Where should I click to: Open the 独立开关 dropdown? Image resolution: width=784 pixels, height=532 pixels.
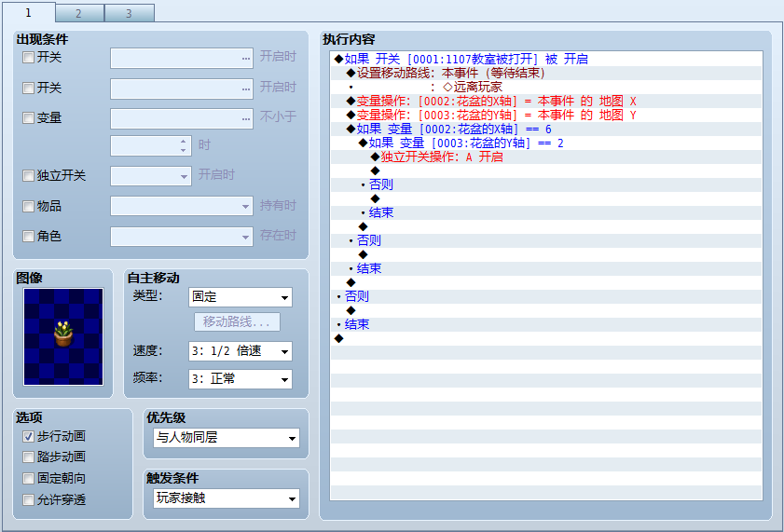pos(151,176)
